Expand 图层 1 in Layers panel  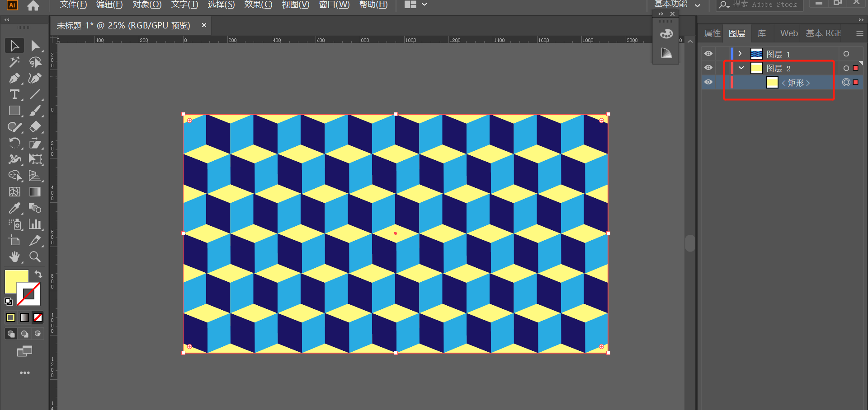coord(740,54)
